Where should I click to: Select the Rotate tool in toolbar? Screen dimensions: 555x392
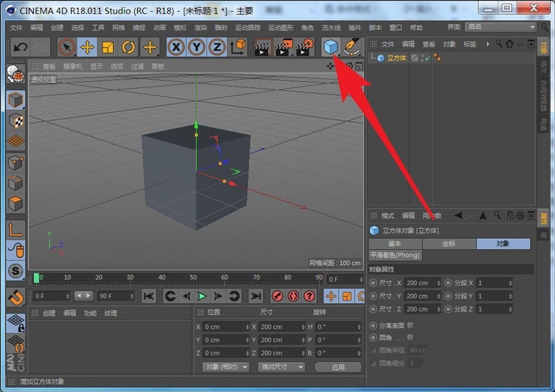(x=128, y=47)
